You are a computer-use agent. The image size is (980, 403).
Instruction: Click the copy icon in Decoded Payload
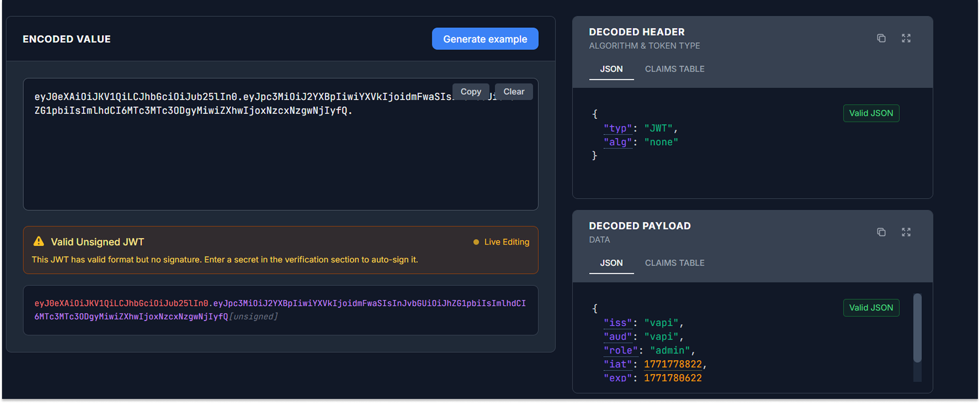pyautogui.click(x=881, y=232)
